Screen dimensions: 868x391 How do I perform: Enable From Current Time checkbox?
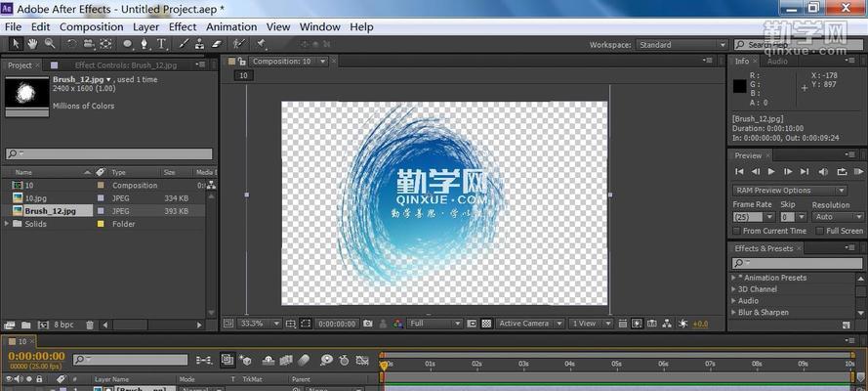pos(737,231)
